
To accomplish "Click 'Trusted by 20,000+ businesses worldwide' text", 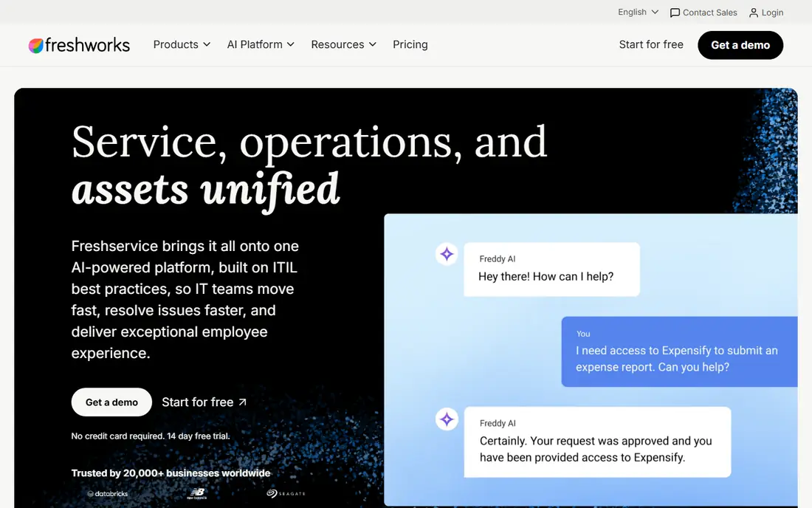I will (x=171, y=473).
